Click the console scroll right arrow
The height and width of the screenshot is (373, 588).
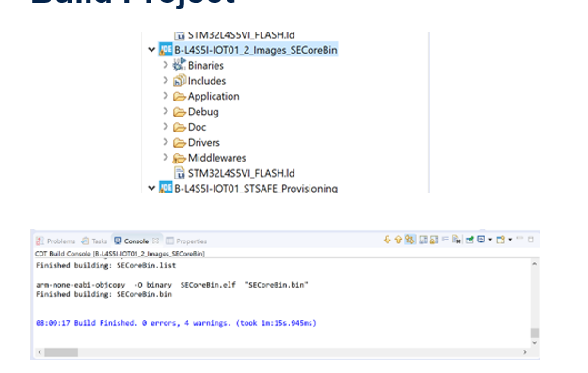pyautogui.click(x=525, y=352)
